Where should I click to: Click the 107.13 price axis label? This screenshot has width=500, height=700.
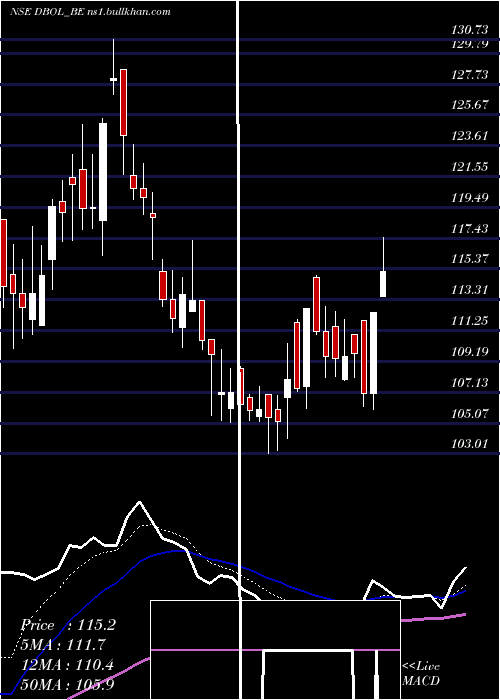(x=470, y=383)
